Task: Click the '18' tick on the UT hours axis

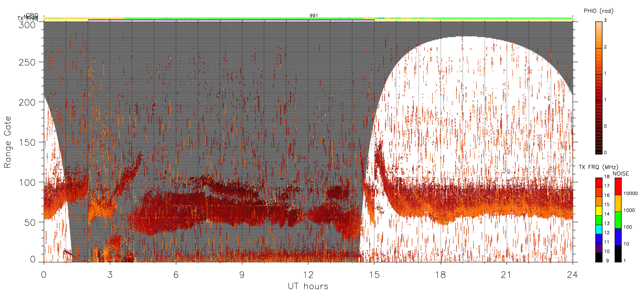Action: click(x=441, y=274)
